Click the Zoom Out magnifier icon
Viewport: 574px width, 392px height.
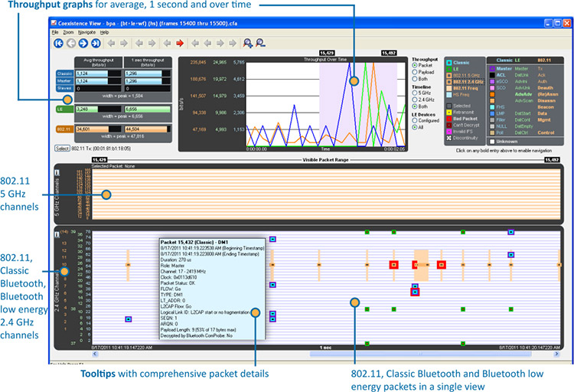[260, 44]
